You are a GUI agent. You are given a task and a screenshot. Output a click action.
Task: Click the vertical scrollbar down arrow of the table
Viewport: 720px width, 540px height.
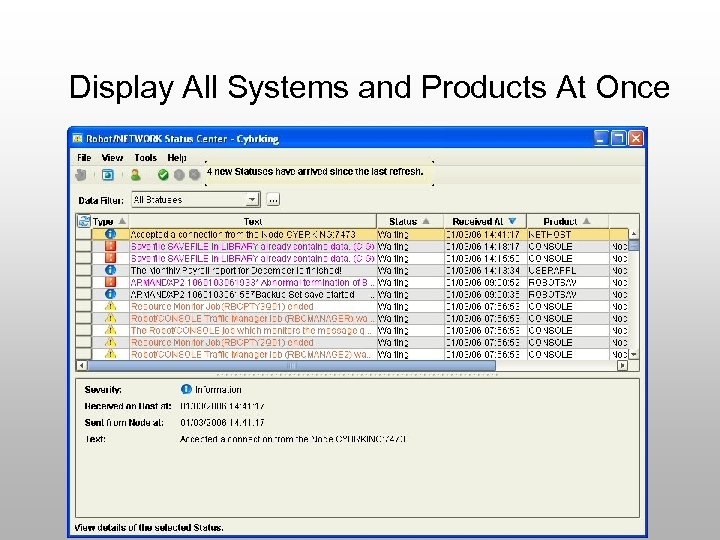634,354
